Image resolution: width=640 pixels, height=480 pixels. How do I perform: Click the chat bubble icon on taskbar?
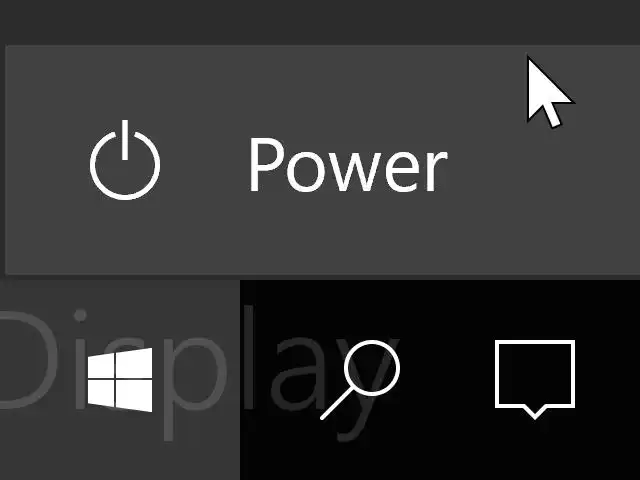[535, 379]
